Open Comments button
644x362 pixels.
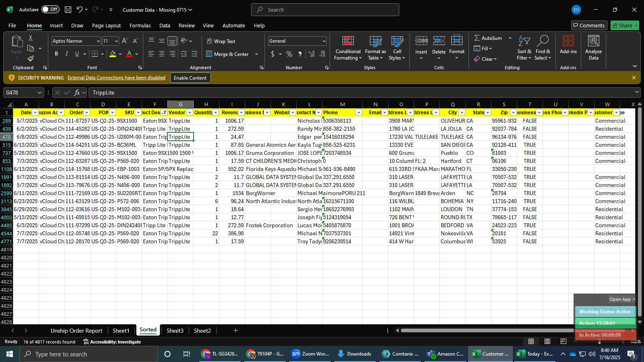click(x=588, y=25)
